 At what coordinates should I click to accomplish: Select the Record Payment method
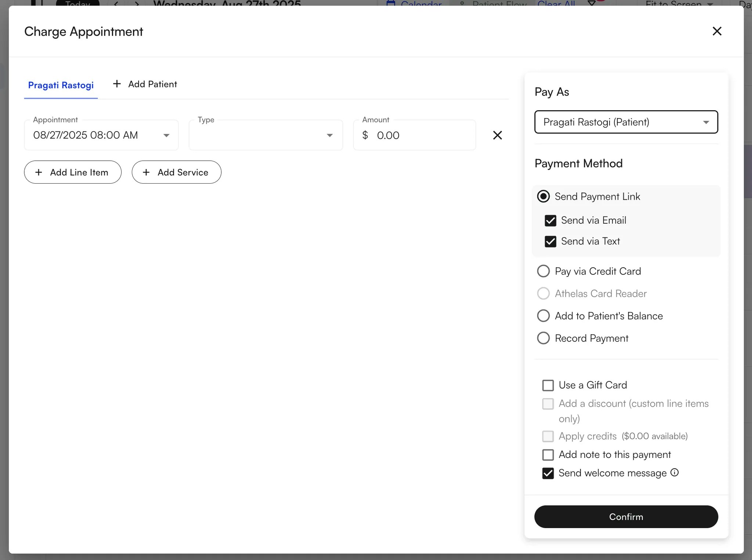click(x=543, y=338)
